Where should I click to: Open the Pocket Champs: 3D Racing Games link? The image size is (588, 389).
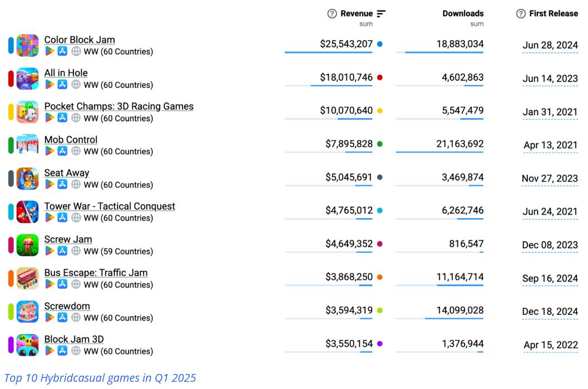[x=118, y=106]
